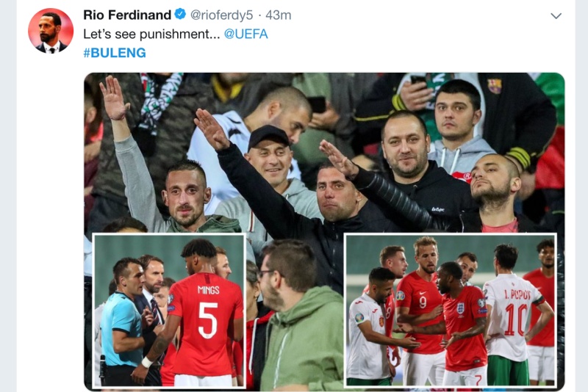Open Rio Ferdinand's round profile avatar
The width and height of the screenshot is (588, 392).
51,31
